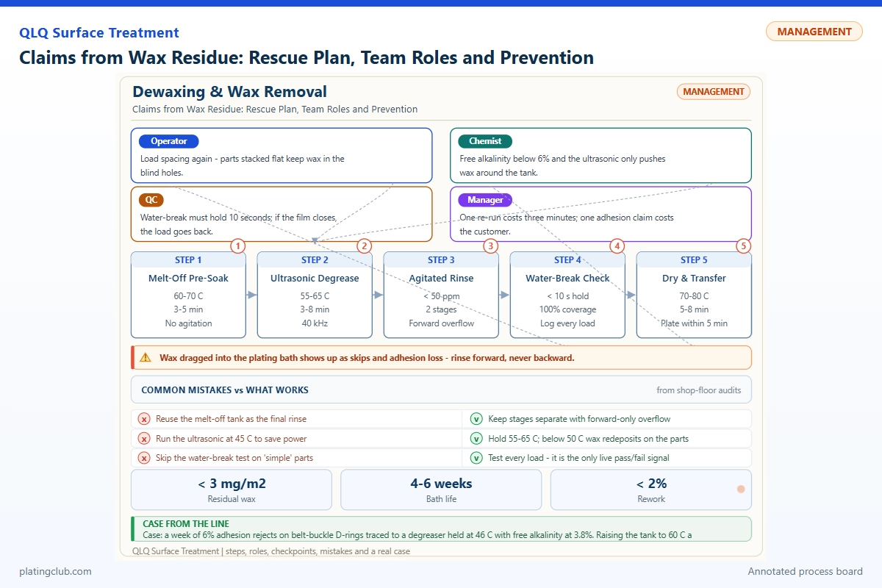Click the red X icon beside 'Run the ultrasonic at 45 C'
The height and width of the screenshot is (588, 882).
(x=144, y=439)
